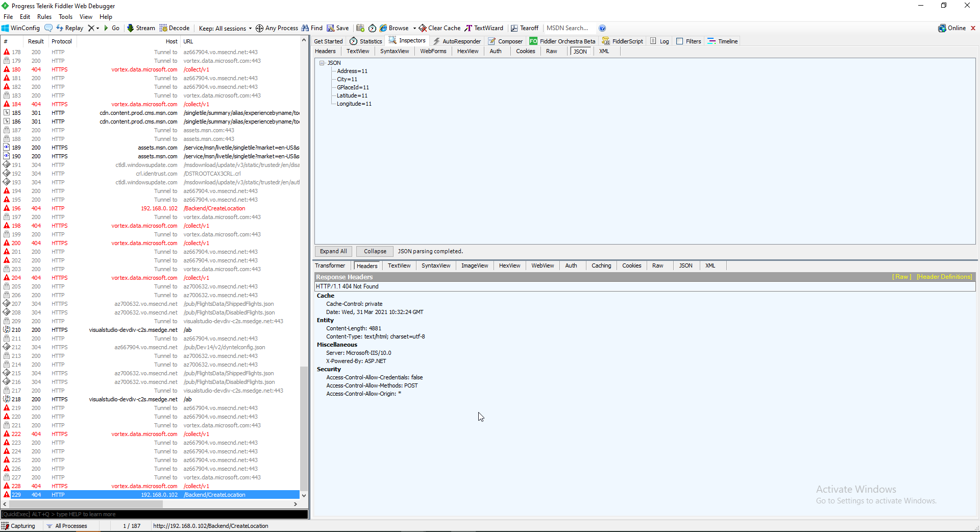980x532 pixels.
Task: Open Find sessions dialog
Action: [x=312, y=28]
